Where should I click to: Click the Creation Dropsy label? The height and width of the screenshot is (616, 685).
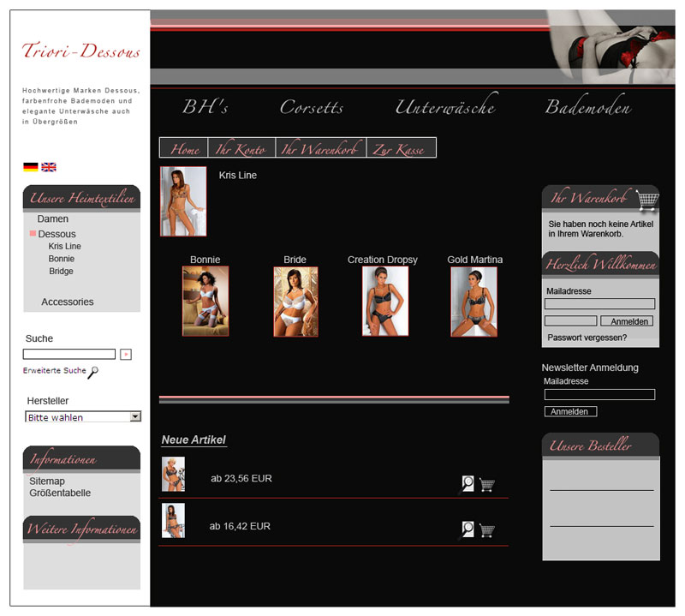pos(382,260)
